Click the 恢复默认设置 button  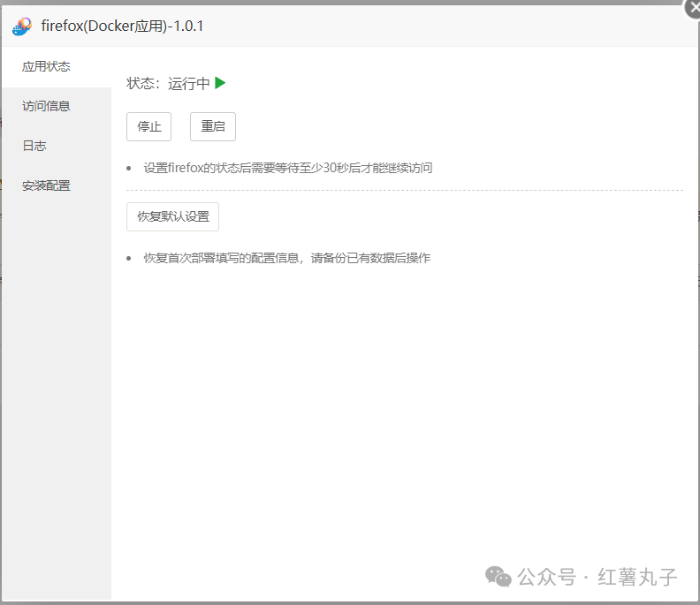tap(172, 216)
